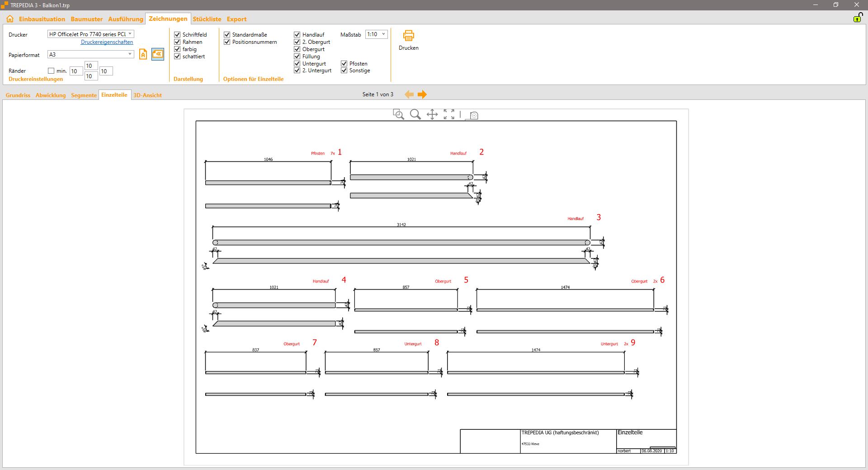Switch to the Stückliste tab
The height and width of the screenshot is (470, 868).
(x=207, y=19)
